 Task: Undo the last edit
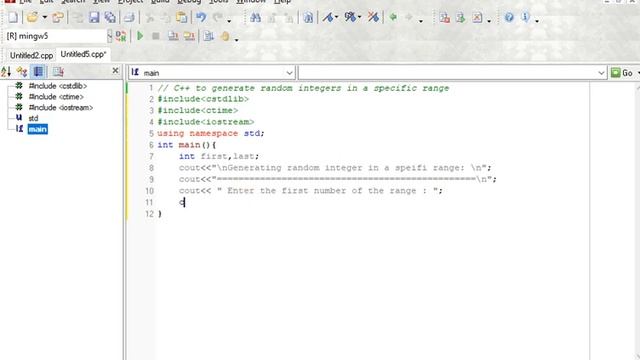[201, 18]
